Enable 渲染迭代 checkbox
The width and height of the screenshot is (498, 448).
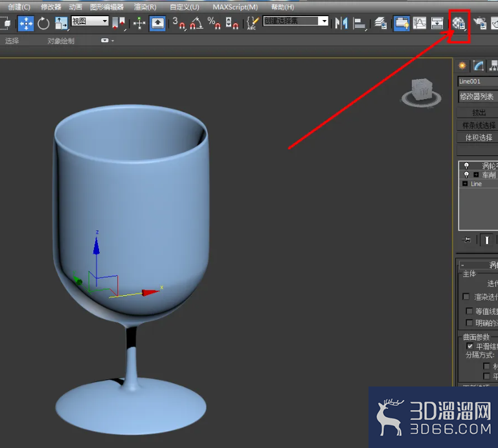click(x=466, y=297)
